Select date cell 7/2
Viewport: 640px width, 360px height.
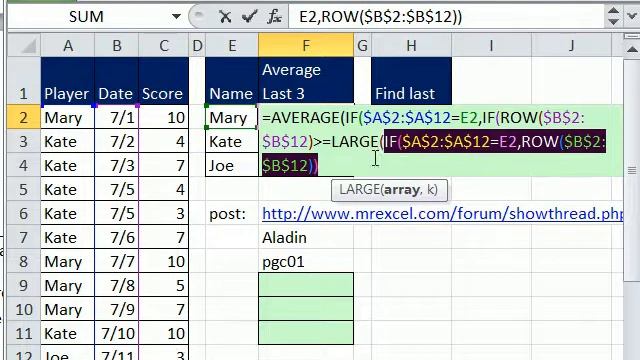click(x=117, y=142)
